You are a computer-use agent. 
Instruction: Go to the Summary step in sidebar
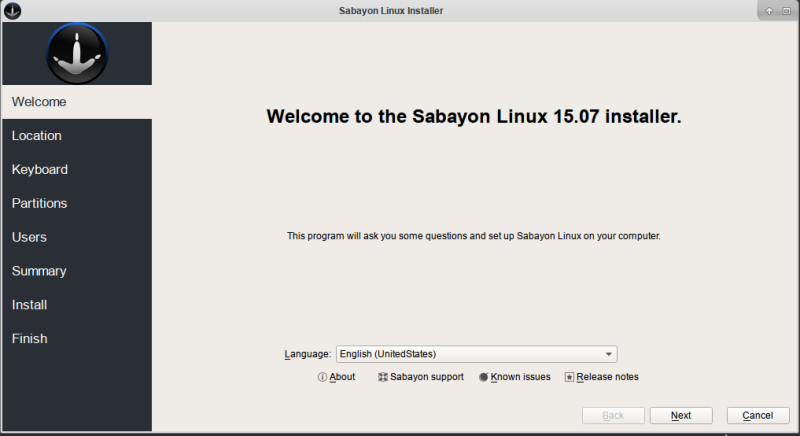click(x=77, y=271)
